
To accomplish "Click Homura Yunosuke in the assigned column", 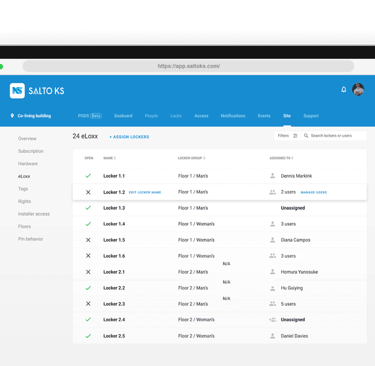I will pyautogui.click(x=299, y=272).
